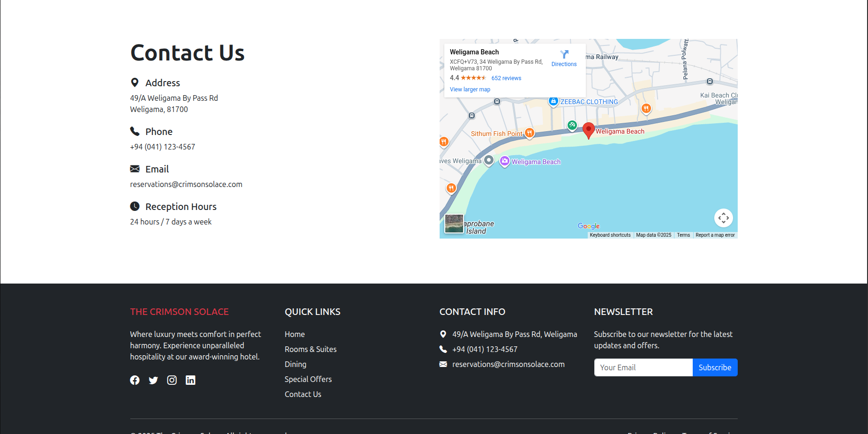Open View larger map link

click(x=470, y=90)
